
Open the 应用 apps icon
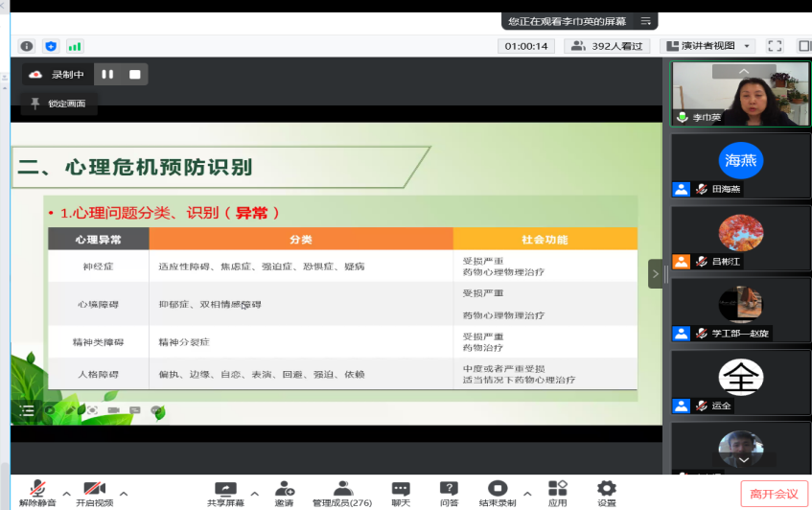click(x=558, y=494)
